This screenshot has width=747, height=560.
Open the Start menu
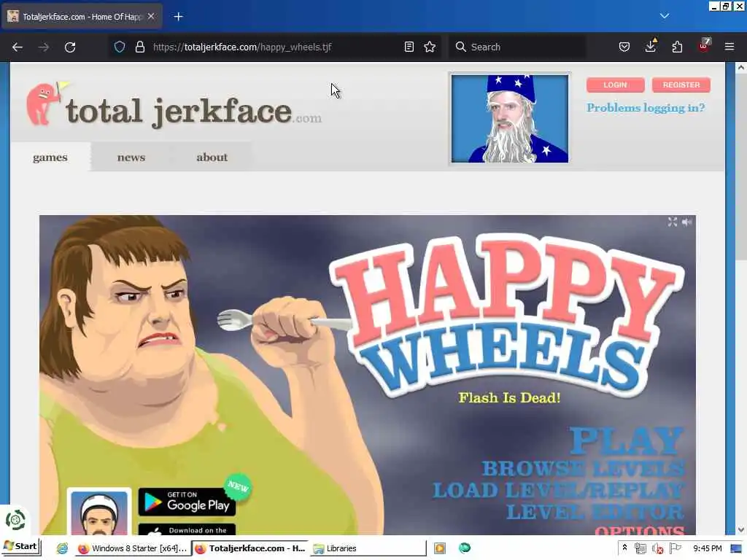tap(20, 546)
